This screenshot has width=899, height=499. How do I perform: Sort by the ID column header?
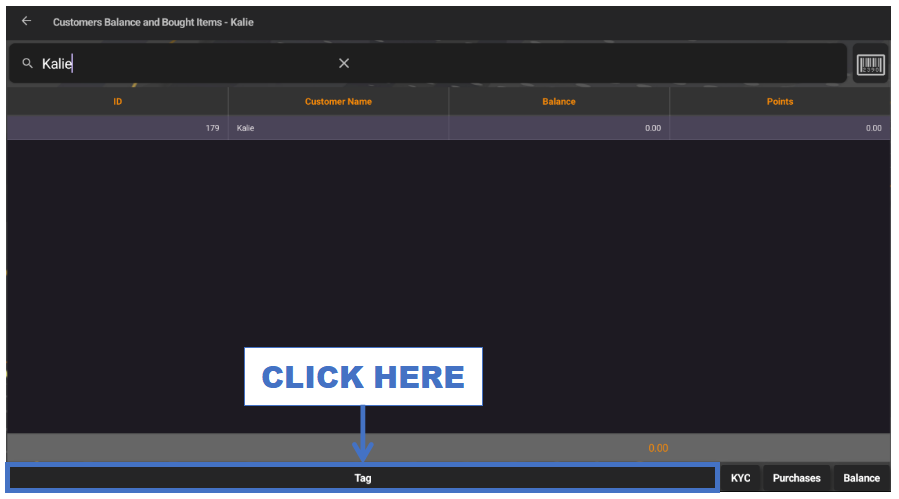(117, 101)
